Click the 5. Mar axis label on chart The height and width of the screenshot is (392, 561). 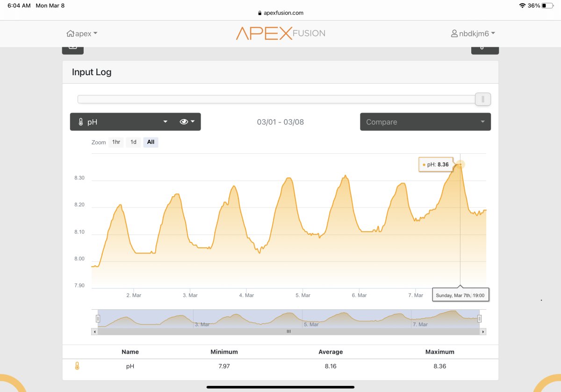coord(303,295)
